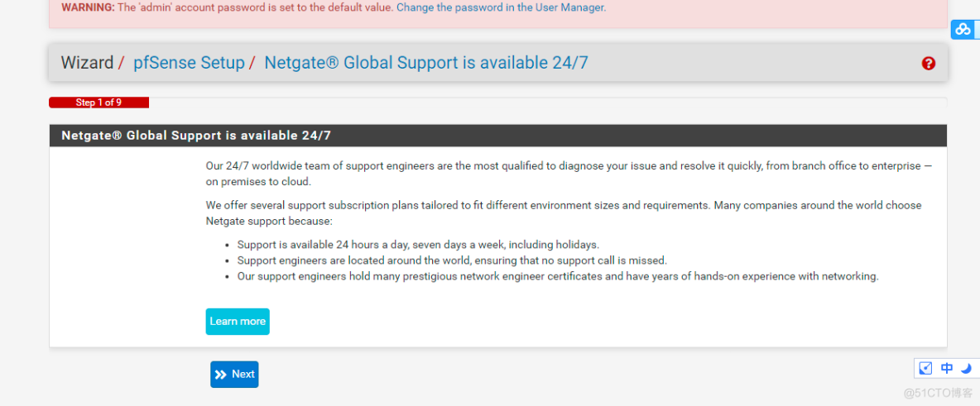Open the blue cloud widget icon
The width and height of the screenshot is (980, 406).
click(964, 30)
